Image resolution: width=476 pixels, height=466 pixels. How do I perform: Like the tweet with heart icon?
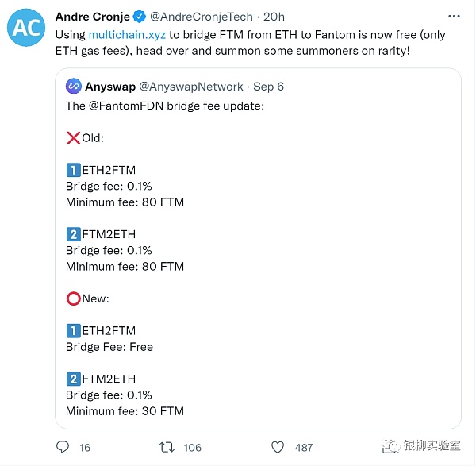277,447
